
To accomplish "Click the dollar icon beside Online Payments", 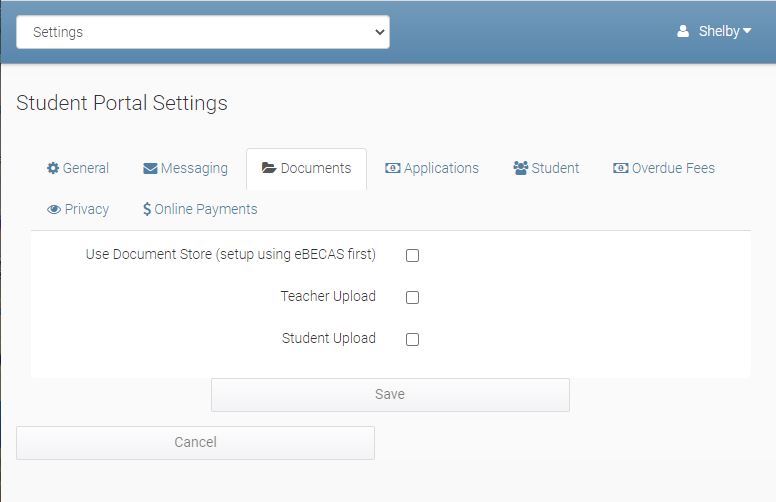I will click(x=147, y=209).
